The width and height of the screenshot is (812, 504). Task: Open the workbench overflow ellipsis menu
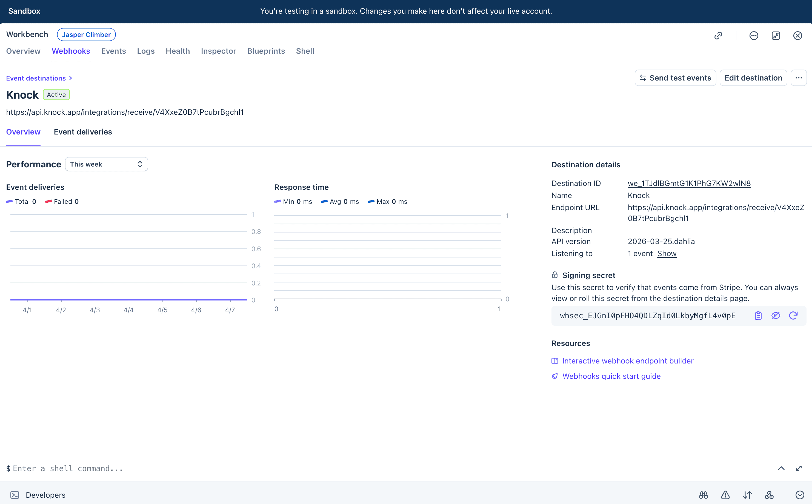pyautogui.click(x=754, y=35)
